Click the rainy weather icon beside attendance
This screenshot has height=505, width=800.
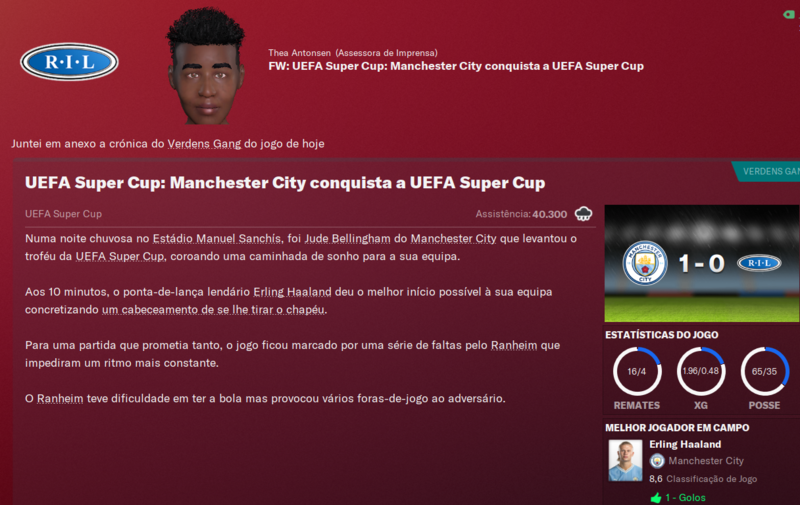click(583, 214)
